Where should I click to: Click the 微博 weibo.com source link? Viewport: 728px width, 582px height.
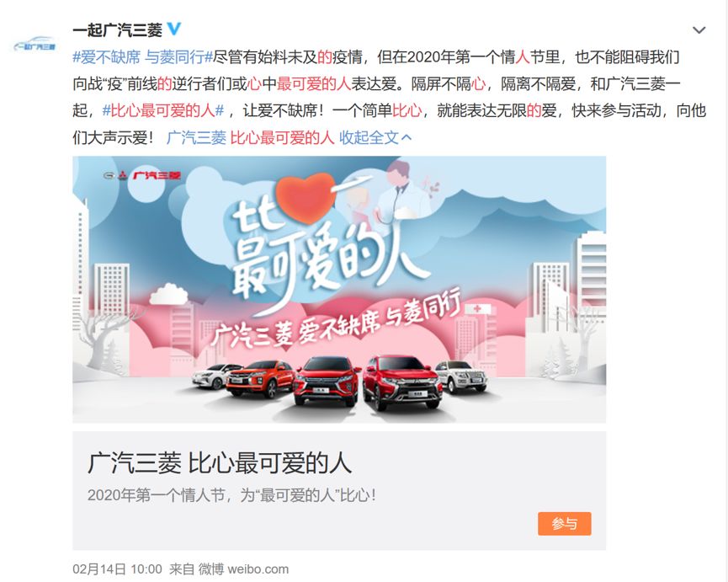coord(243,569)
